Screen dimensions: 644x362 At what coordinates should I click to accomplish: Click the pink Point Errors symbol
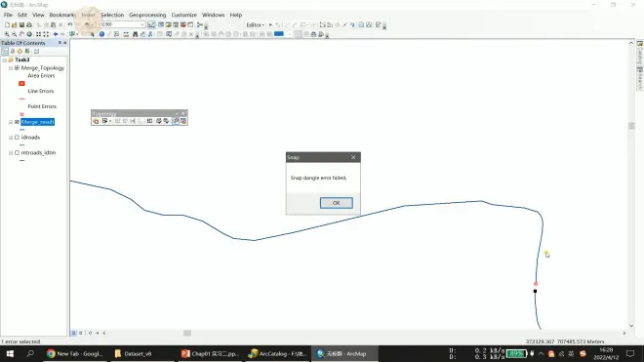click(21, 114)
